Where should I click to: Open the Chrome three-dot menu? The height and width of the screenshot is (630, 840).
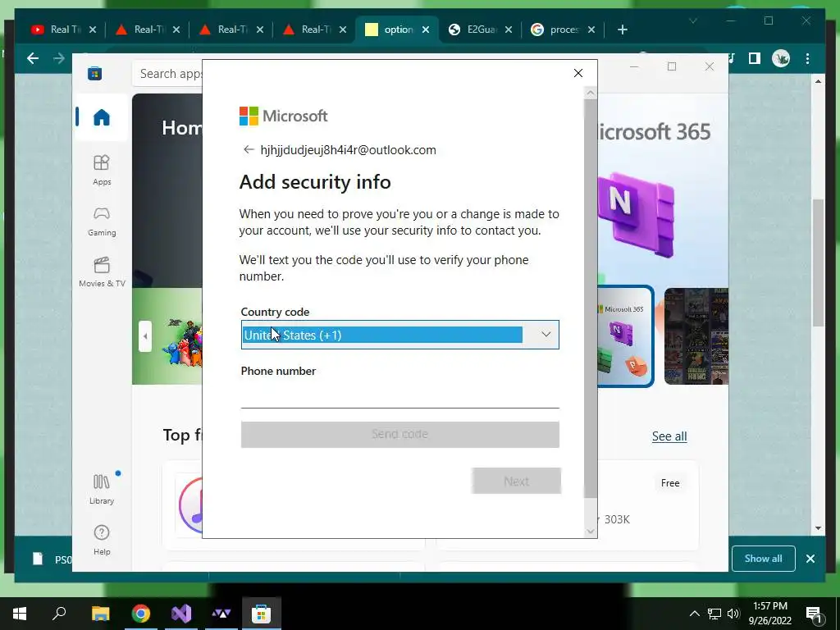[x=807, y=58]
